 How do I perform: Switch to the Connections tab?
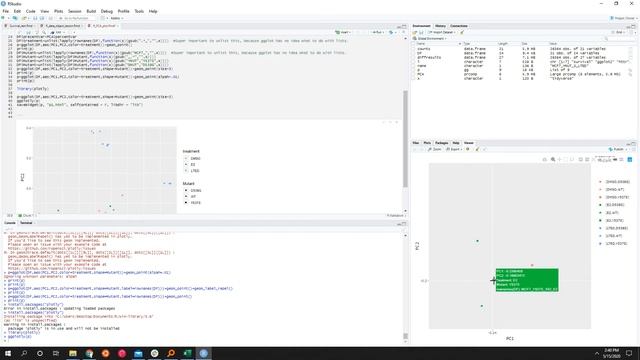(x=459, y=26)
